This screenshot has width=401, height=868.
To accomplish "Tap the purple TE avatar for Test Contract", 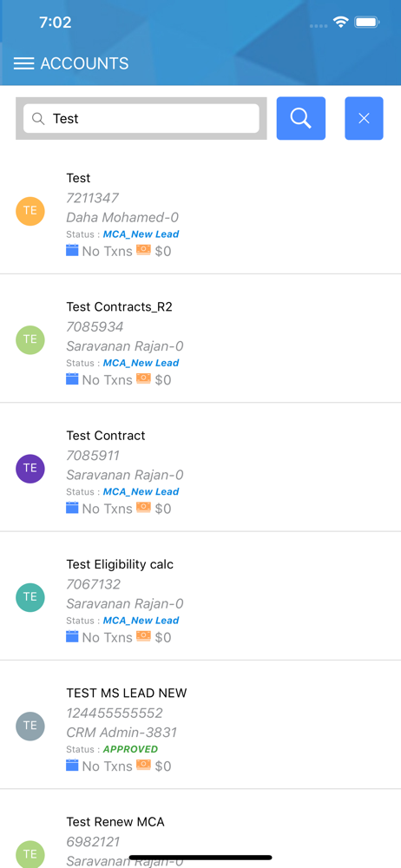I will (x=30, y=469).
